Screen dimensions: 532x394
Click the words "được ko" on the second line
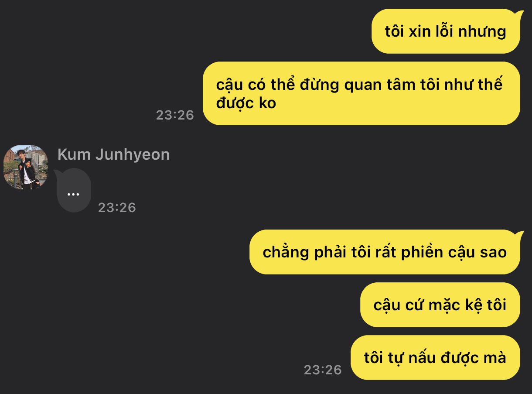pos(246,103)
